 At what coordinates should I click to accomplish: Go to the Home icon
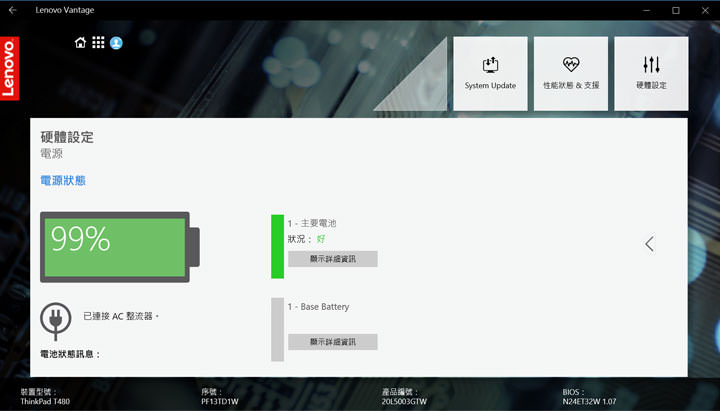[x=80, y=43]
